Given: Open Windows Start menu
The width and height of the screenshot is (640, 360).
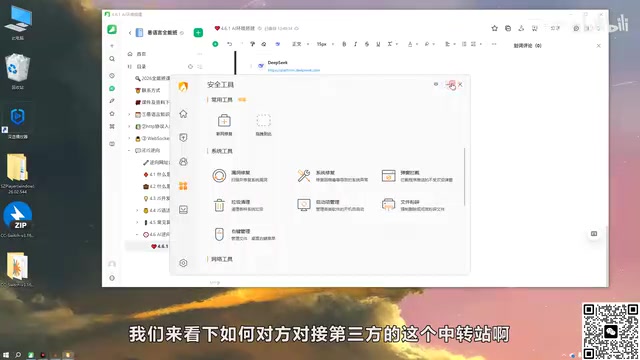Looking at the screenshot, I should point(6,355).
